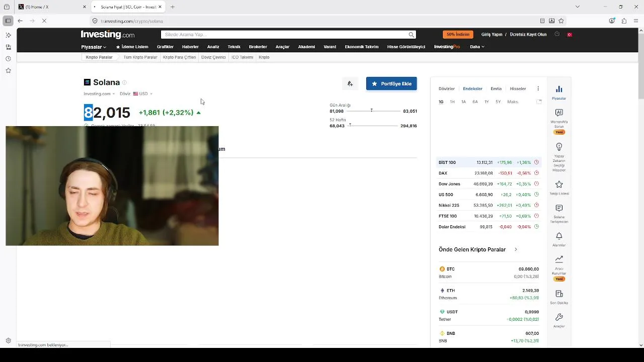Click the Portföye Ekle button
This screenshot has width=644, height=362.
pyautogui.click(x=391, y=83)
